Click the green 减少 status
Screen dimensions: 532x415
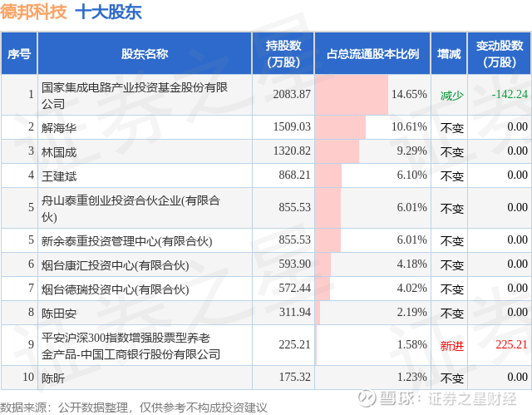[x=451, y=96]
